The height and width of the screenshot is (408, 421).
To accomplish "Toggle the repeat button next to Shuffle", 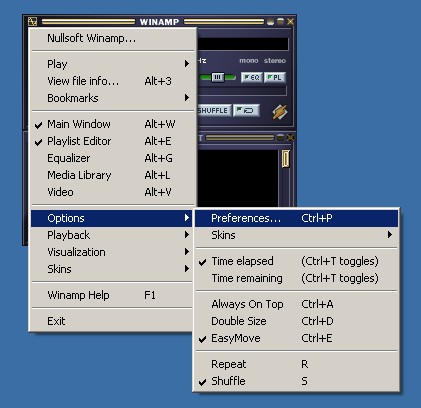I will (x=246, y=110).
